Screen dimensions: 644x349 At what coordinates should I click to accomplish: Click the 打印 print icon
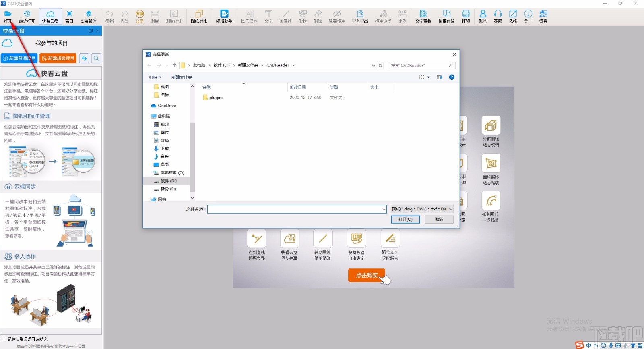[466, 16]
